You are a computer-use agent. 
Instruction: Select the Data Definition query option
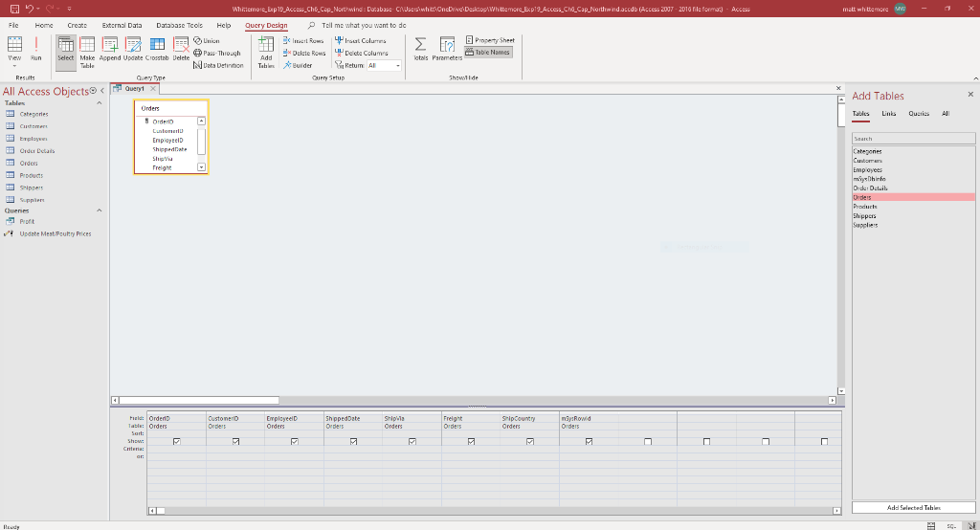[x=218, y=65]
